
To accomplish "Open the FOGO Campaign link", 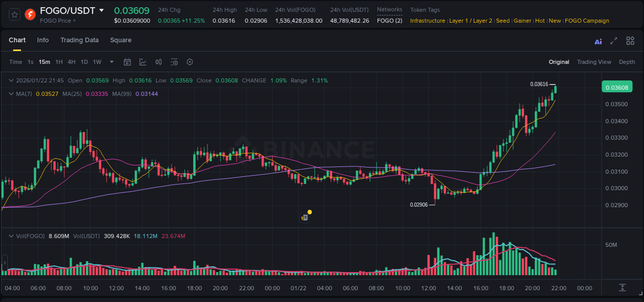I will 587,21.
